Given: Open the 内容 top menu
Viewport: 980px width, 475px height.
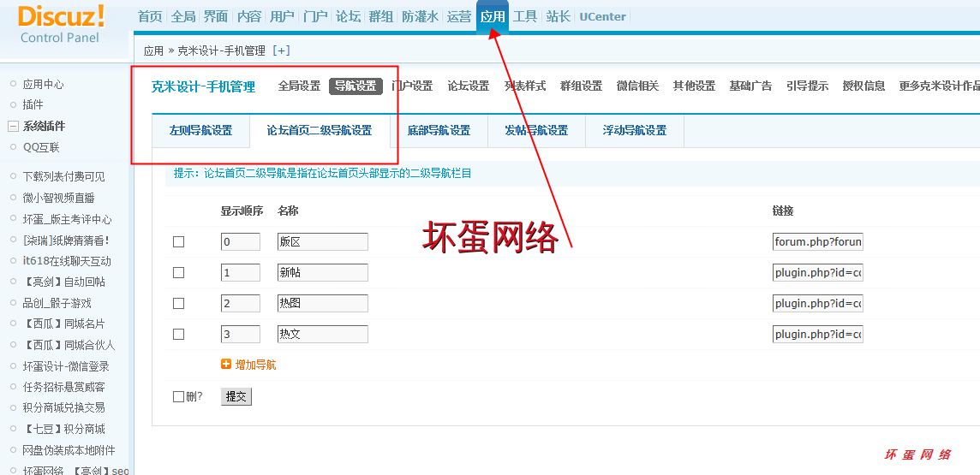Looking at the screenshot, I should (x=248, y=17).
